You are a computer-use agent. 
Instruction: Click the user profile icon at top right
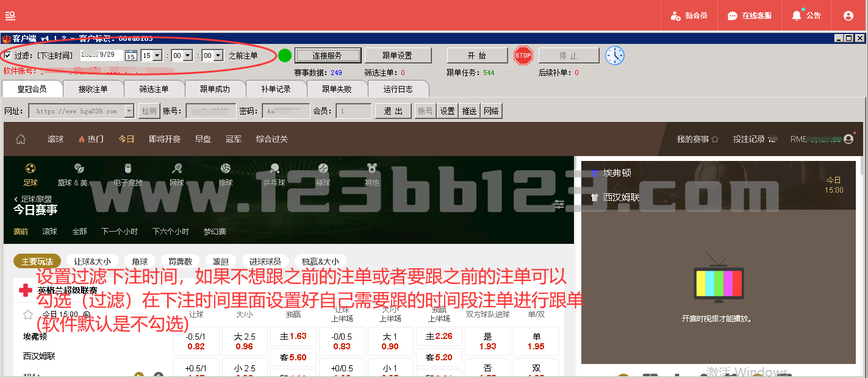[x=848, y=16]
